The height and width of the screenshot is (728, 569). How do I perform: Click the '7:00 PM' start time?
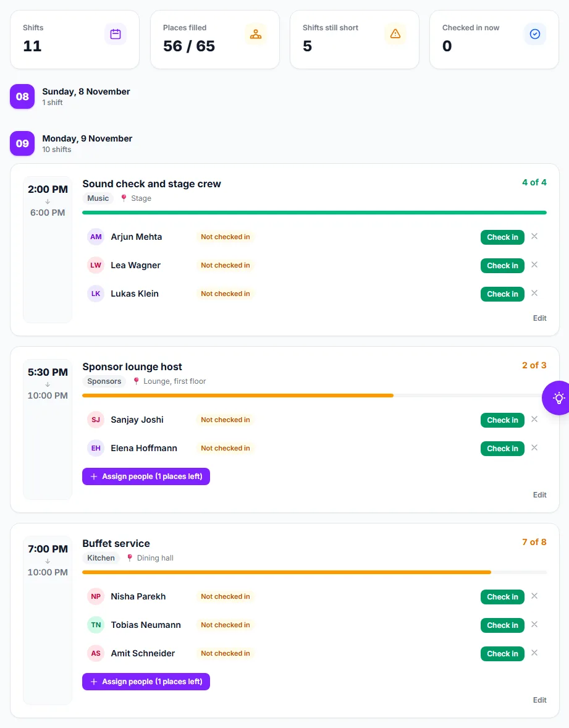48,549
